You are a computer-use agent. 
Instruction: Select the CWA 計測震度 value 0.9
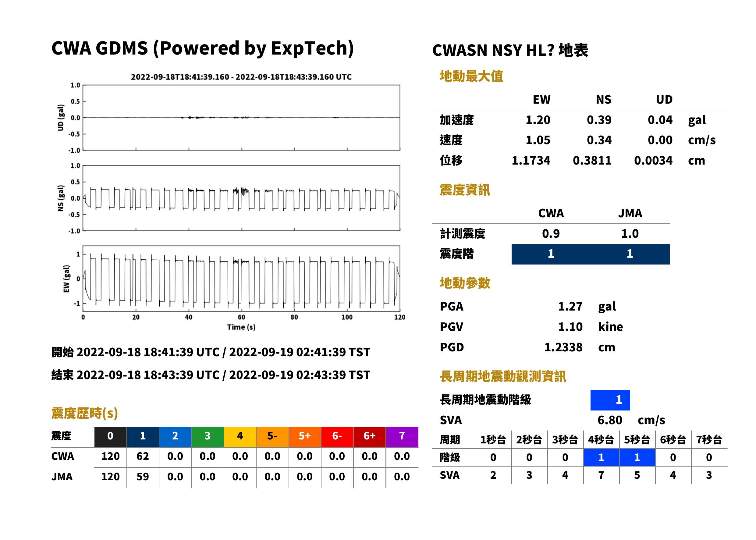[x=551, y=234]
